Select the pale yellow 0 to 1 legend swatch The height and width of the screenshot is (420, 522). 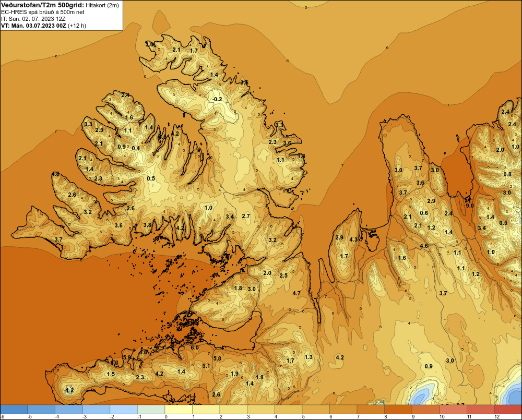point(179,409)
